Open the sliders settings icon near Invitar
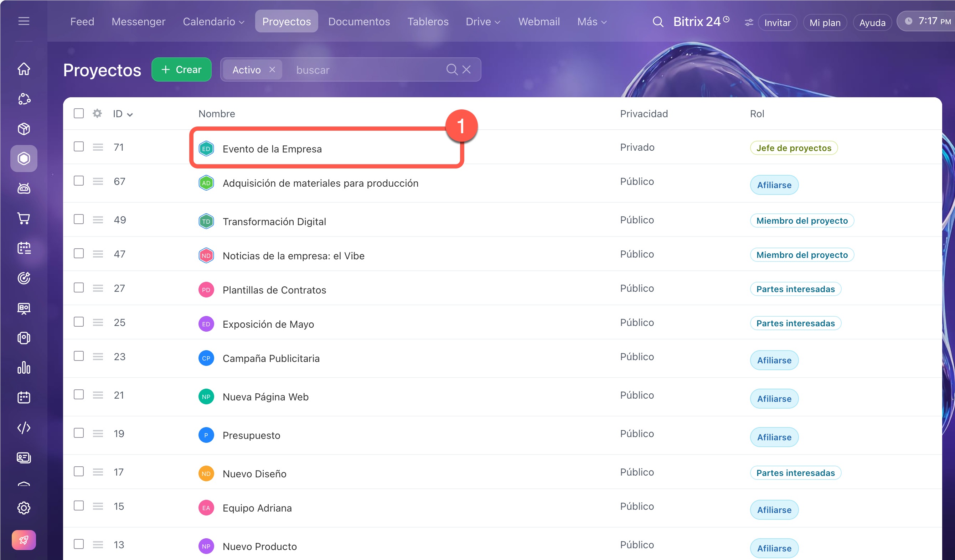 tap(749, 23)
